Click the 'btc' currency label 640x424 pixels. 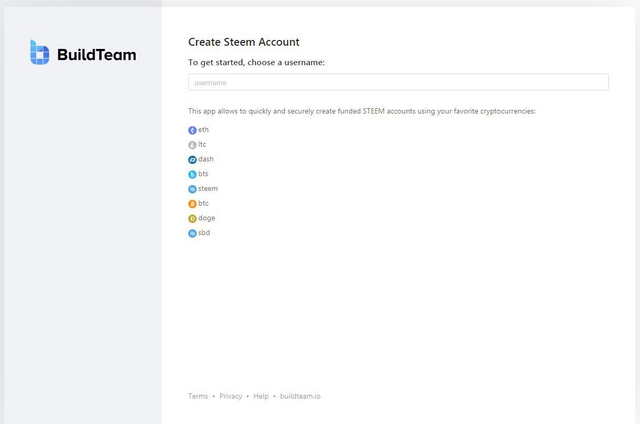pos(203,203)
